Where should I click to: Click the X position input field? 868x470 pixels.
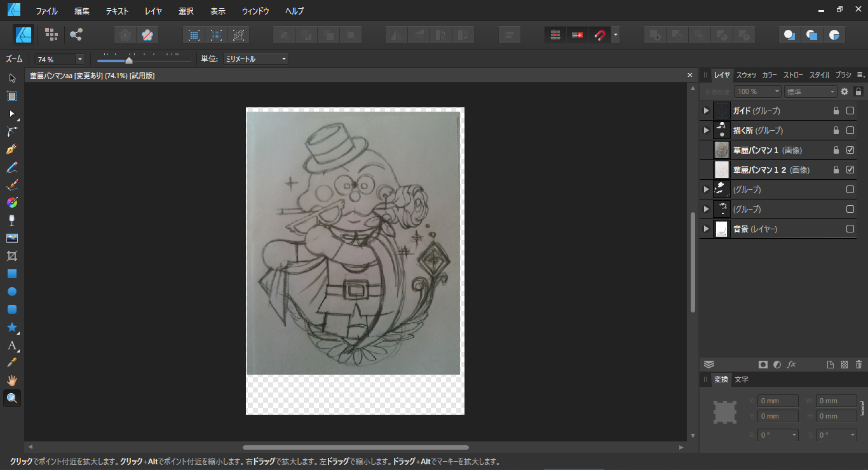[778, 401]
